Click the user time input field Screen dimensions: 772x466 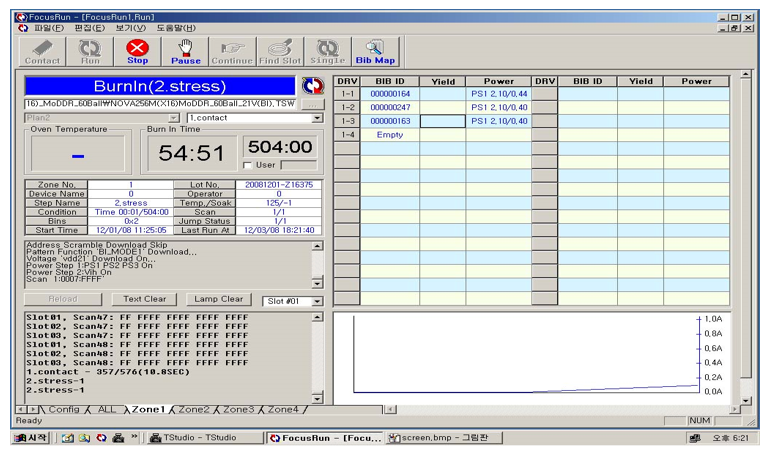pyautogui.click(x=298, y=165)
